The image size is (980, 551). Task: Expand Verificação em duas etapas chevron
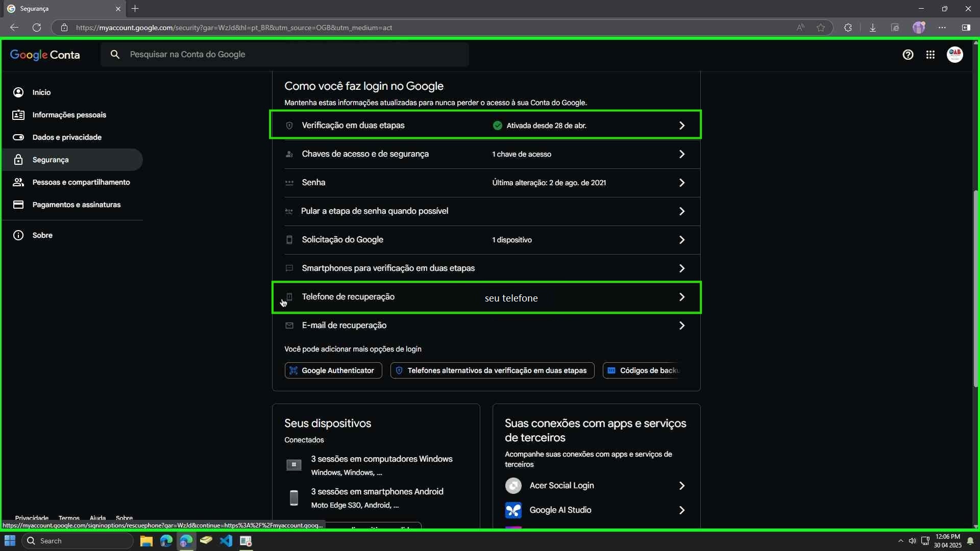[681, 126]
